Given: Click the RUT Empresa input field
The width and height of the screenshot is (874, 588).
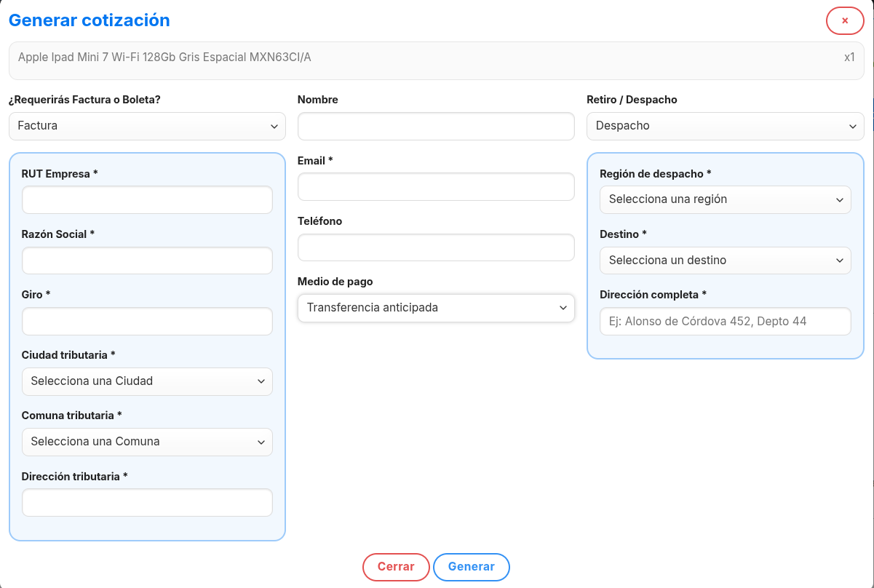Looking at the screenshot, I should tap(147, 200).
